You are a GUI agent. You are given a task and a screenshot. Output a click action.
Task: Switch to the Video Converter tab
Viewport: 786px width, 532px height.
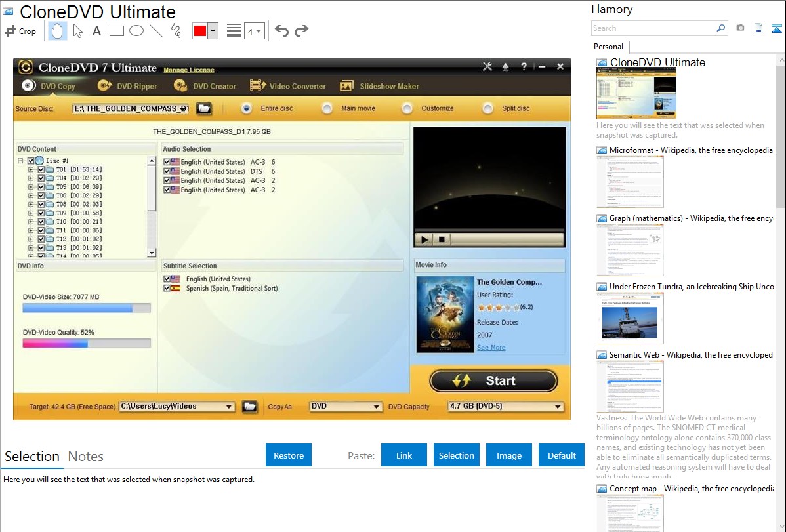[x=288, y=86]
